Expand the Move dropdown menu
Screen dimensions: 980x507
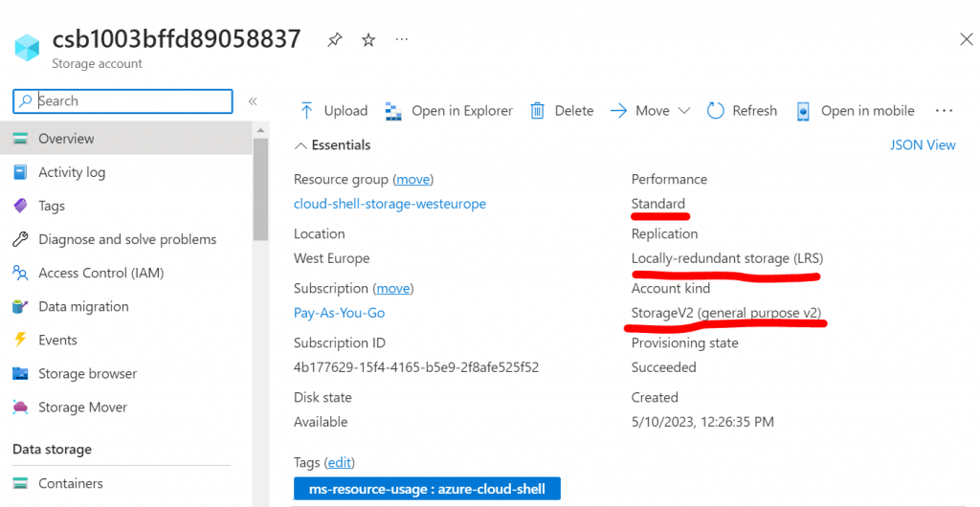click(683, 111)
